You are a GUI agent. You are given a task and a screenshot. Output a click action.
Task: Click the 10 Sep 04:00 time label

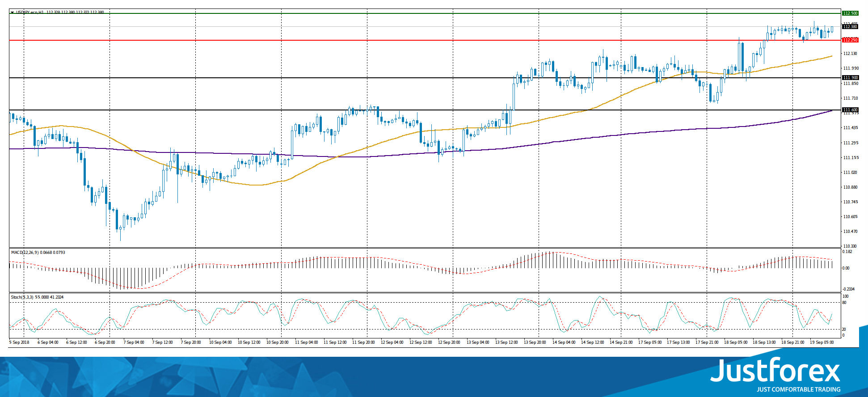point(220,342)
